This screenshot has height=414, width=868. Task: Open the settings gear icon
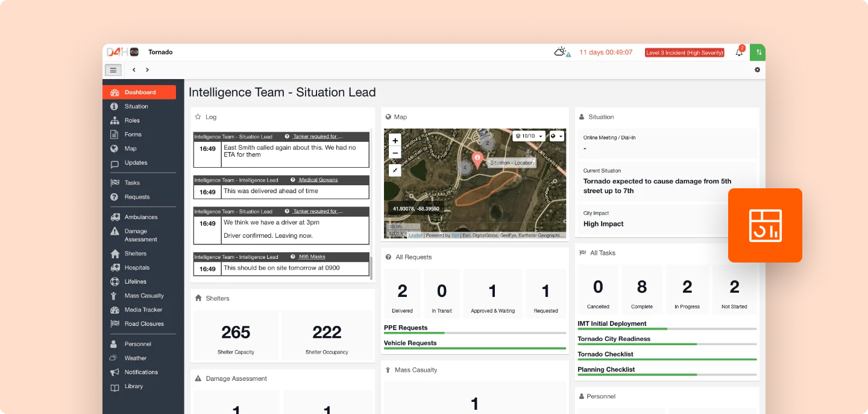pos(758,70)
